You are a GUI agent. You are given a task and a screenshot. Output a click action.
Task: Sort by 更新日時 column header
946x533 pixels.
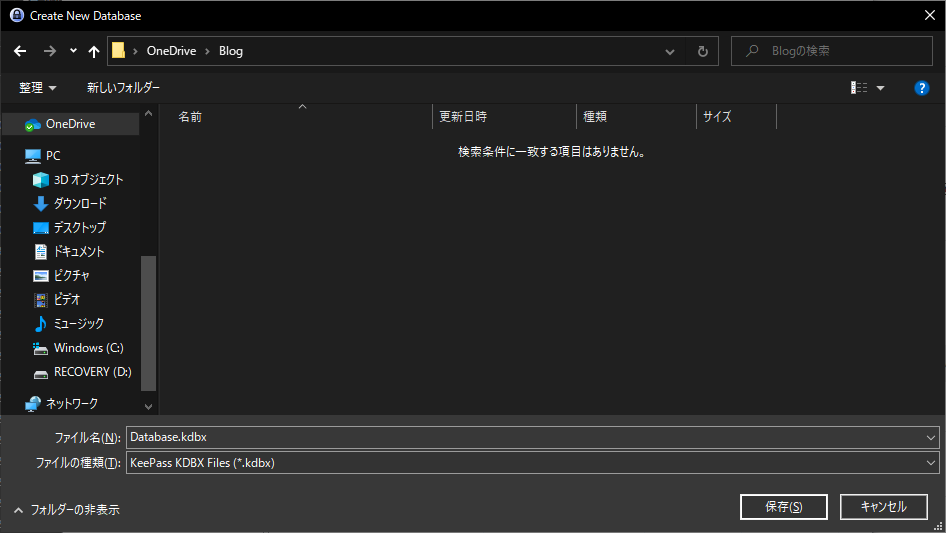pyautogui.click(x=464, y=117)
